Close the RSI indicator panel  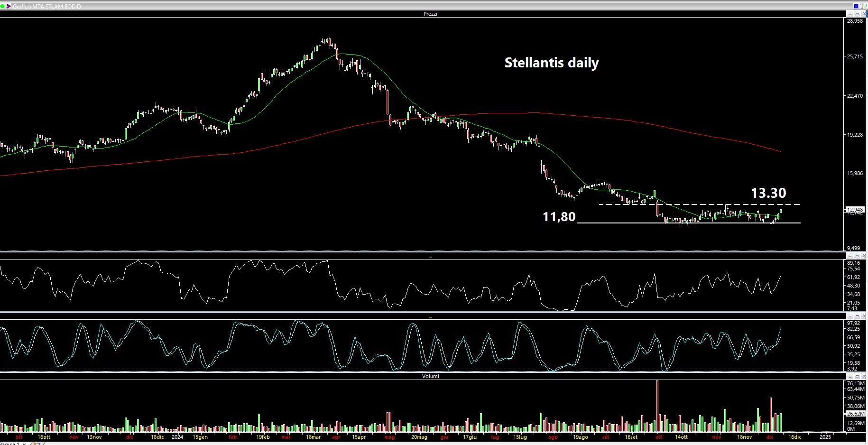click(x=864, y=256)
